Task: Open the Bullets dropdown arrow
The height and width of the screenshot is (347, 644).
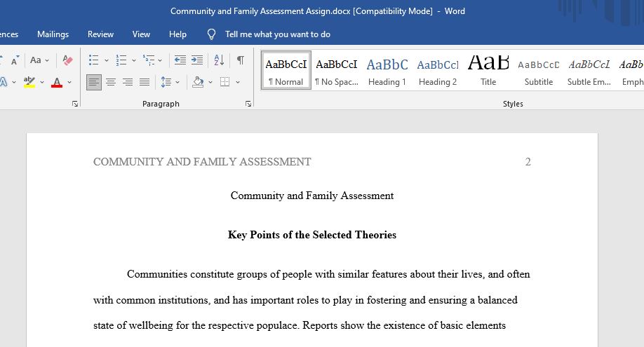Action: click(x=107, y=60)
